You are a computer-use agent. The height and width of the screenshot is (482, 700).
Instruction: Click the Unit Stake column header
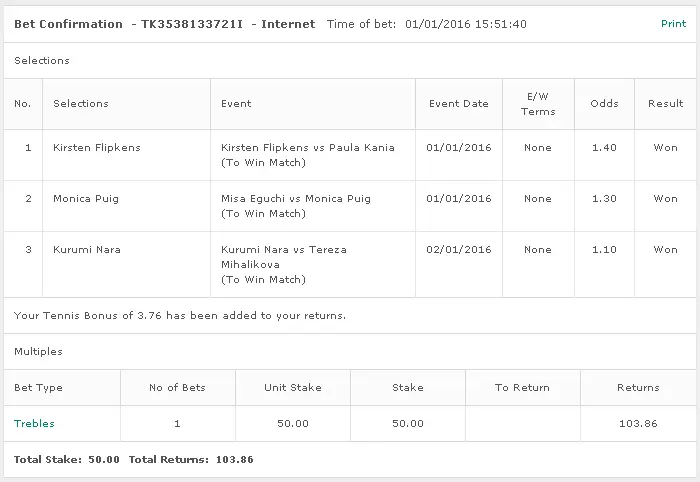292,387
